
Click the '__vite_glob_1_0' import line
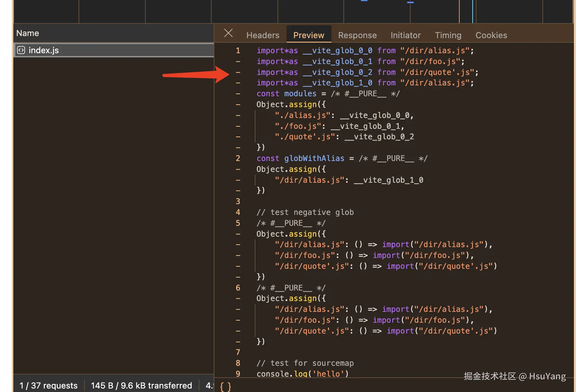pos(365,83)
